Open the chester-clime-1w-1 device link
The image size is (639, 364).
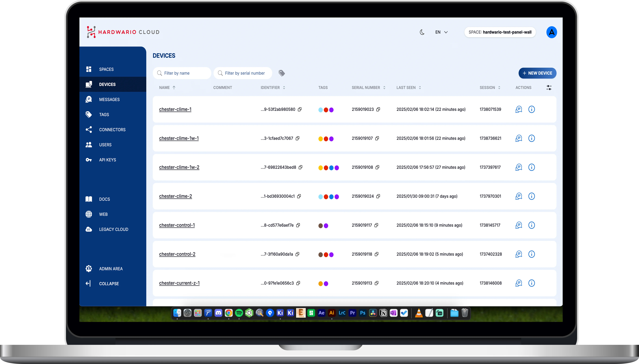(179, 138)
